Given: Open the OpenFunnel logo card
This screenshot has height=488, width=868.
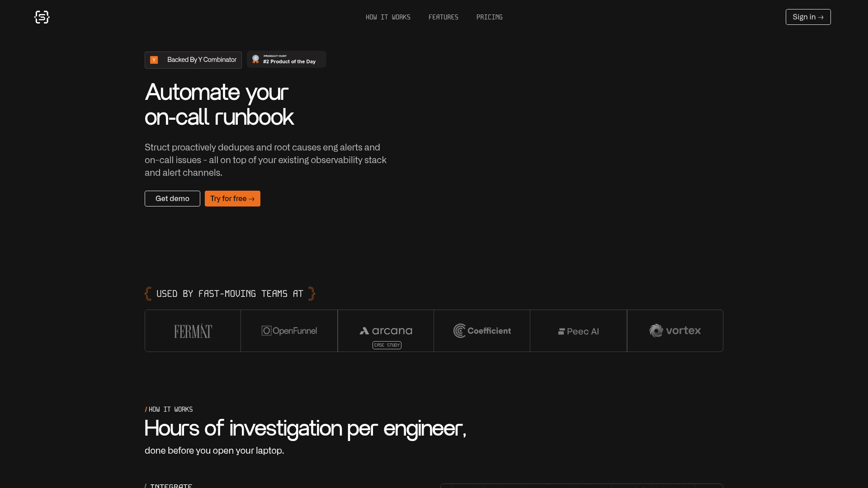Looking at the screenshot, I should [289, 331].
